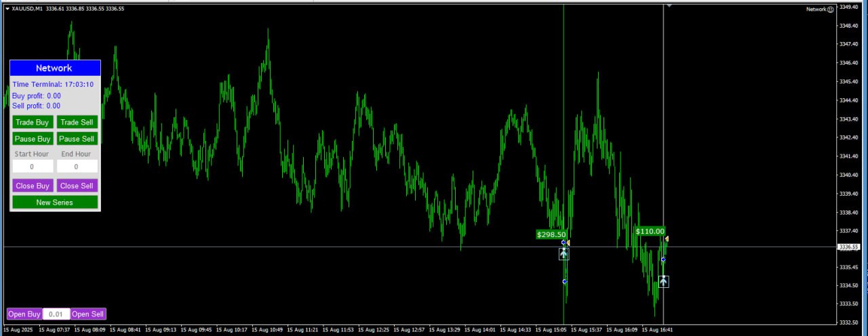The image size is (868, 336).
Task: Click the up-arrow buy marker below $110.00
Action: click(x=663, y=282)
